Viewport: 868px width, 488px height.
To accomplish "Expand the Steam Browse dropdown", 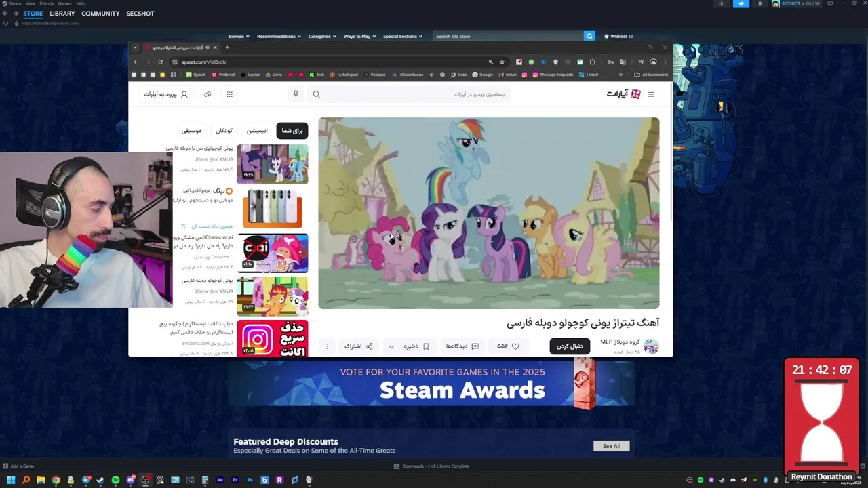I will [239, 36].
